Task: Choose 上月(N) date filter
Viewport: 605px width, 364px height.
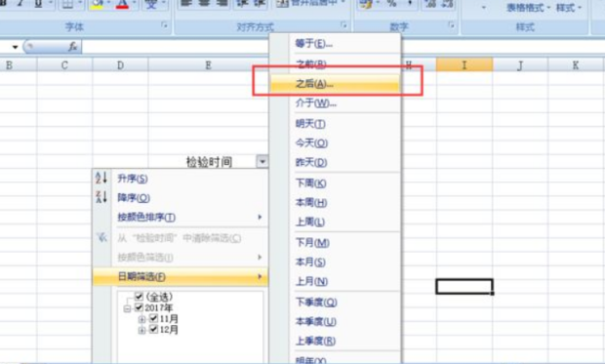Action: pyautogui.click(x=335, y=281)
